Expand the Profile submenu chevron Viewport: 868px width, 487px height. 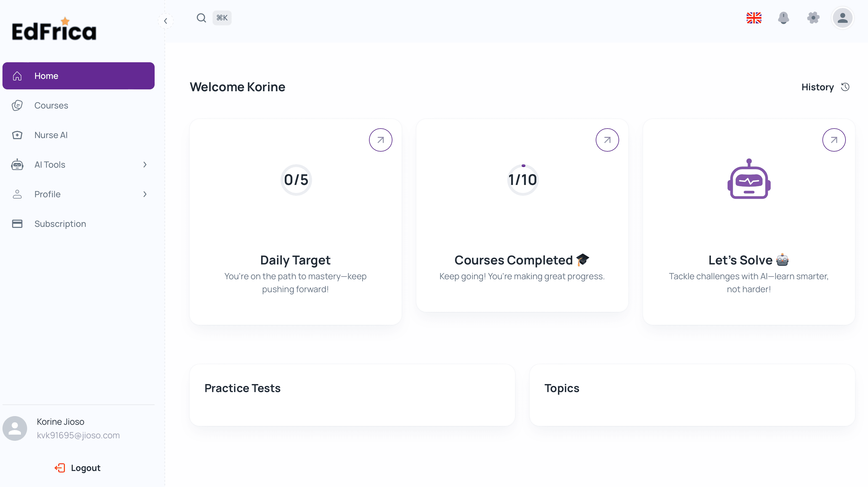[x=145, y=194]
